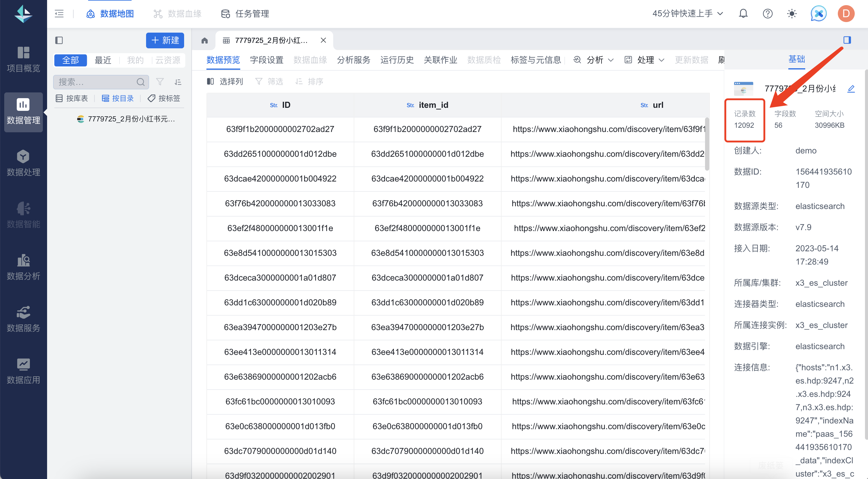Open 数据智能 in the sidebar
The width and height of the screenshot is (868, 479).
(23, 215)
